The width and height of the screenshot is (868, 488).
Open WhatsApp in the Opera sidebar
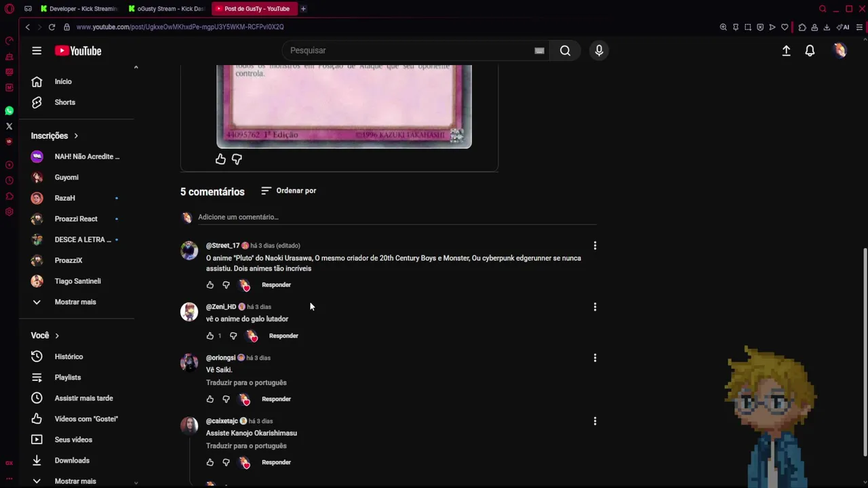[x=9, y=110]
